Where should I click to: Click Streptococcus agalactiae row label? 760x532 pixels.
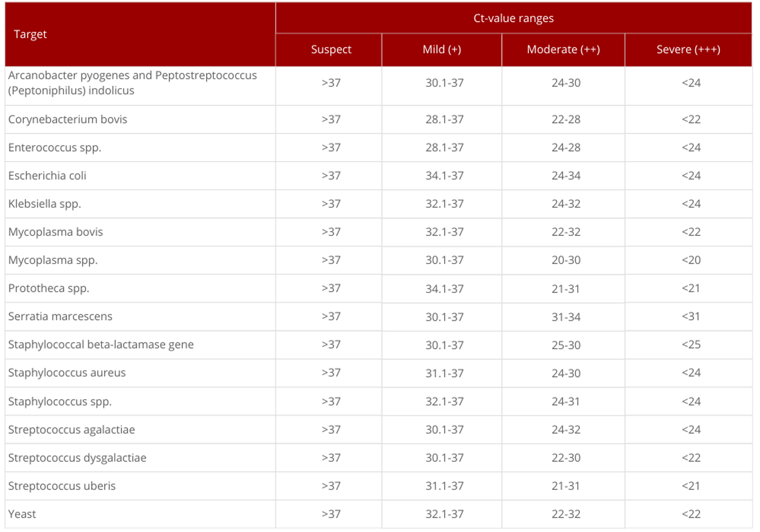[72, 430]
